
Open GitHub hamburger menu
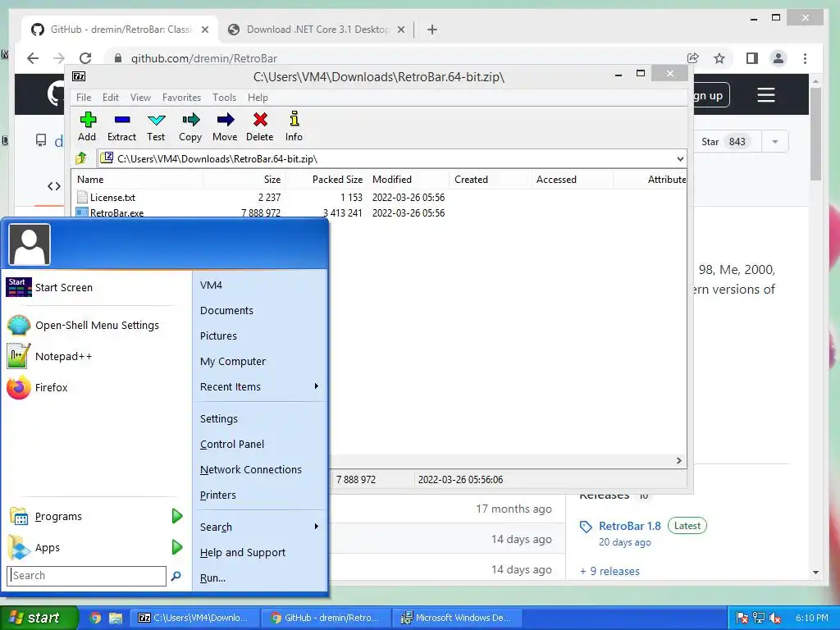[766, 95]
